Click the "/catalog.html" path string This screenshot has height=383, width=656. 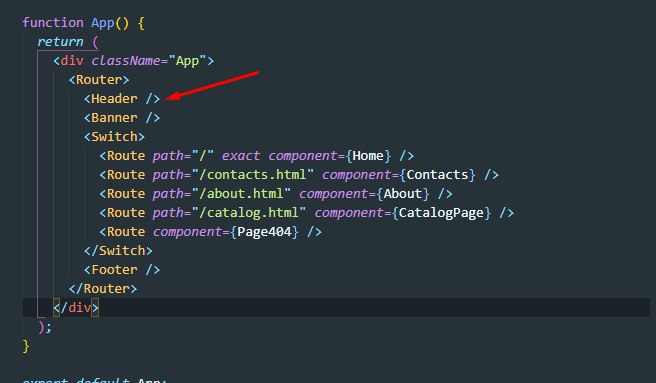click(x=249, y=213)
